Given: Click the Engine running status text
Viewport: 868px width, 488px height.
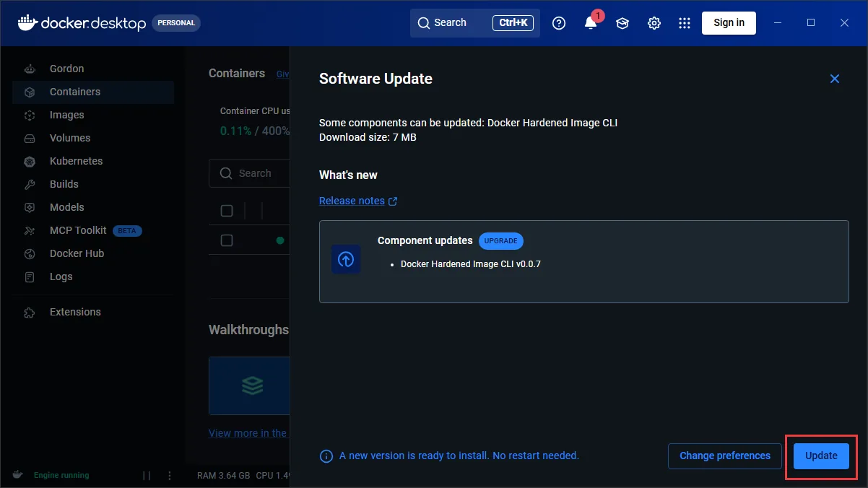Looking at the screenshot, I should point(61,476).
